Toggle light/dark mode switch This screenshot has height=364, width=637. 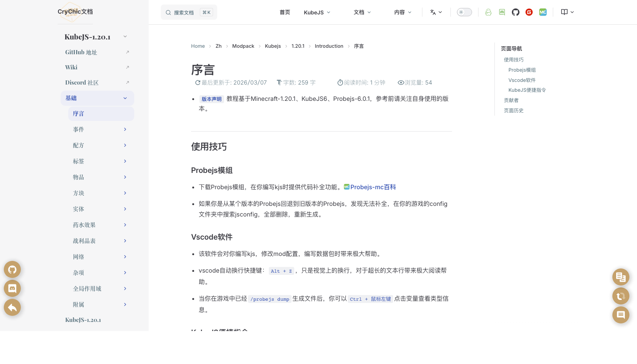pos(464,12)
